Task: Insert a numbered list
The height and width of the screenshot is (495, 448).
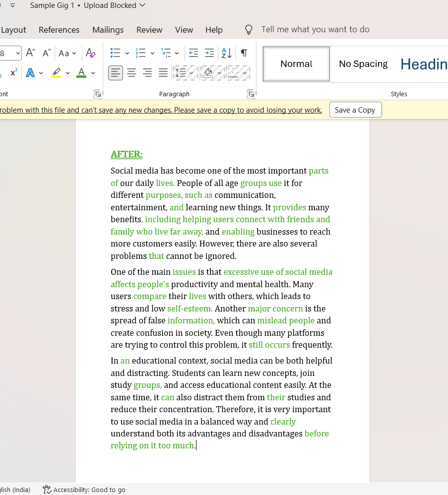Action: coord(140,53)
